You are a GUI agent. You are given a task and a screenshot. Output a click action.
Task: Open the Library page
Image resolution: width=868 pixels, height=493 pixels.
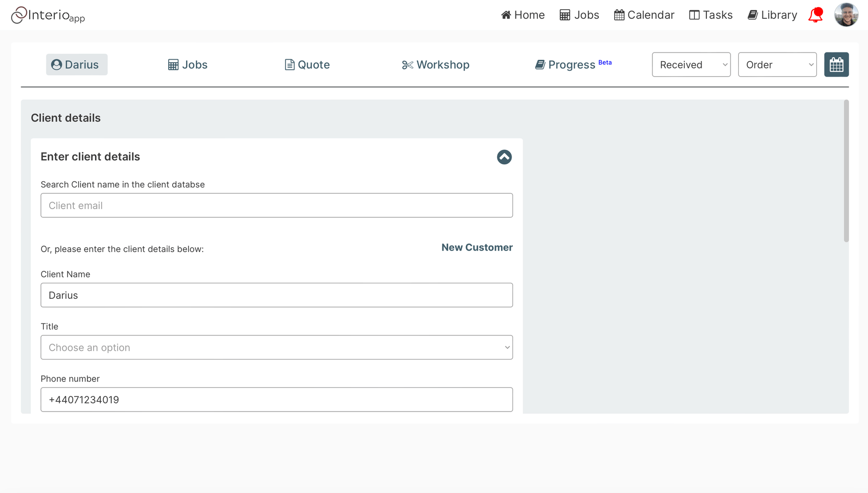[x=772, y=15]
